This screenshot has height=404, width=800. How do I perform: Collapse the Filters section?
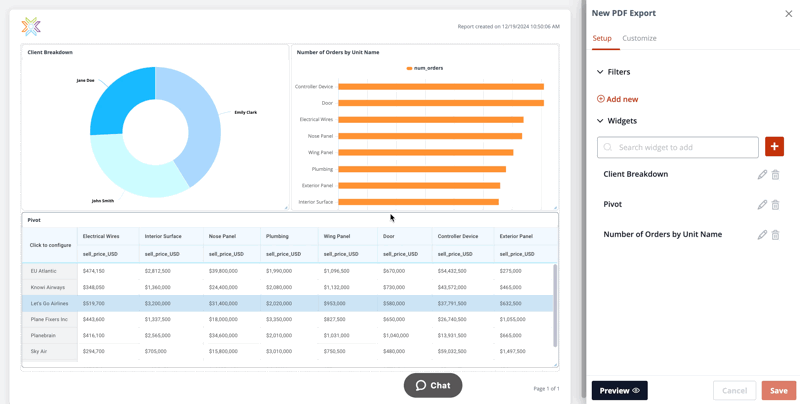click(600, 72)
